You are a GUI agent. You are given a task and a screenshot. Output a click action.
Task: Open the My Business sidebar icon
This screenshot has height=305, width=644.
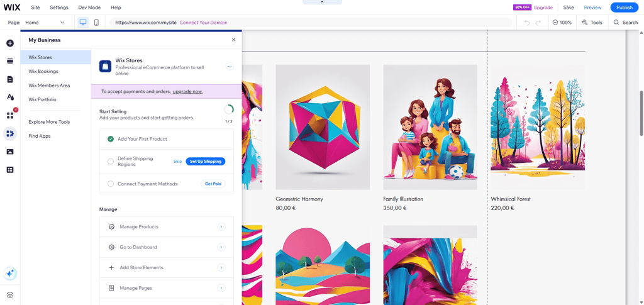(10, 133)
